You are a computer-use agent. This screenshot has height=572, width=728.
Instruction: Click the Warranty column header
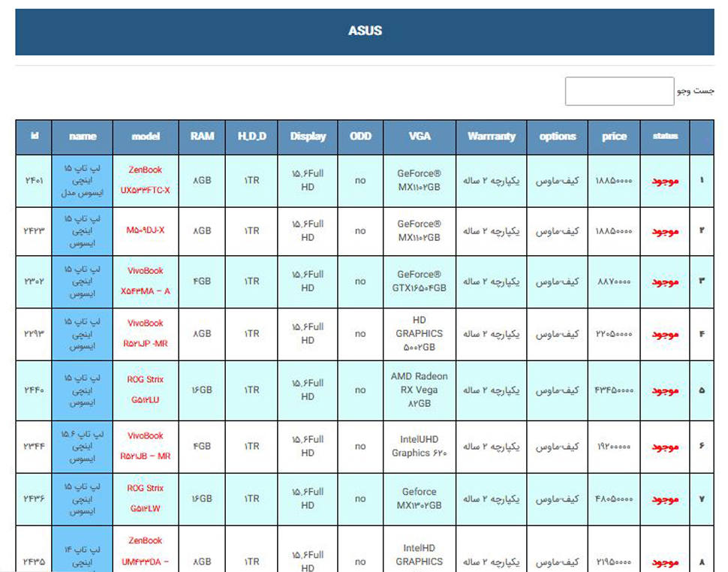tap(492, 137)
